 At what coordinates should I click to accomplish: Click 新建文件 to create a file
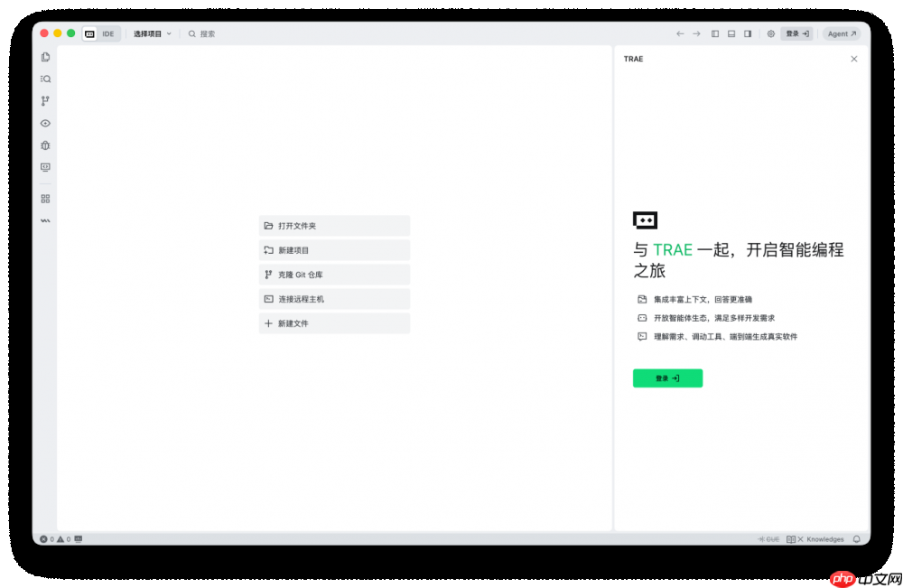click(335, 323)
